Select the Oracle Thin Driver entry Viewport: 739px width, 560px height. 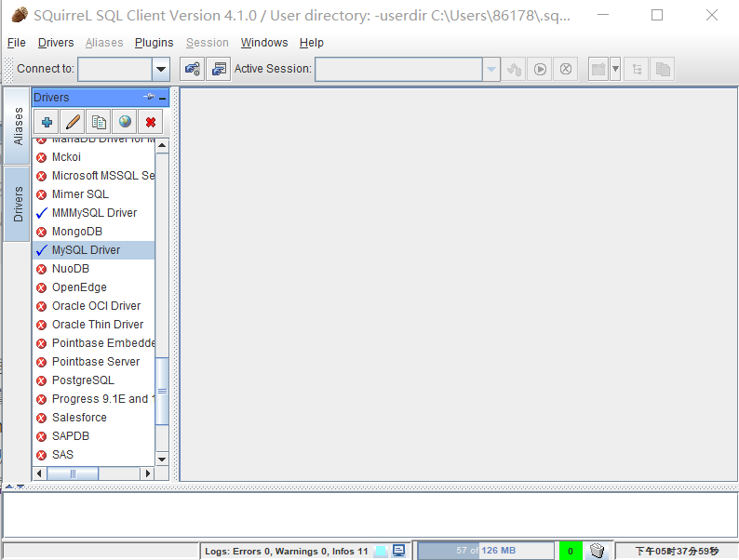(94, 325)
